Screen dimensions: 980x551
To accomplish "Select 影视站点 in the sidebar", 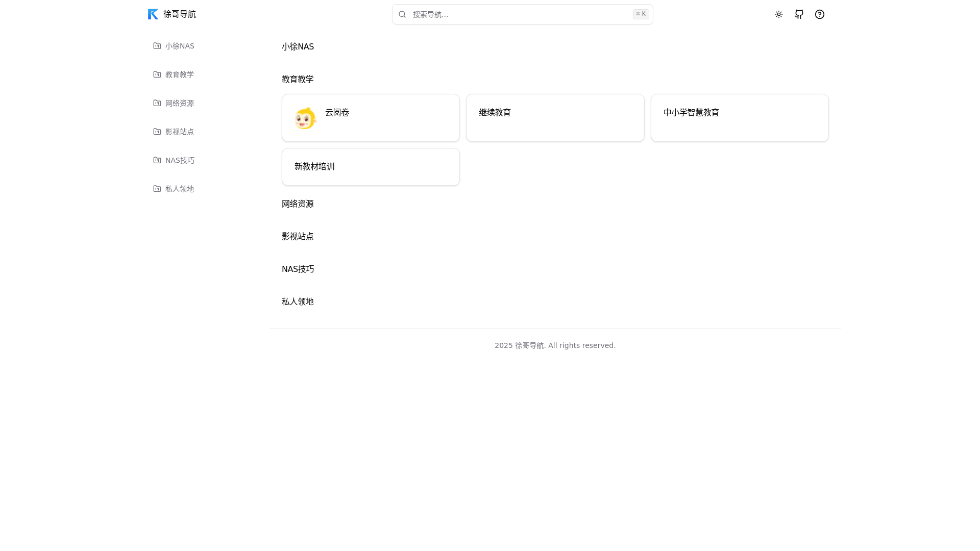I will click(x=180, y=132).
